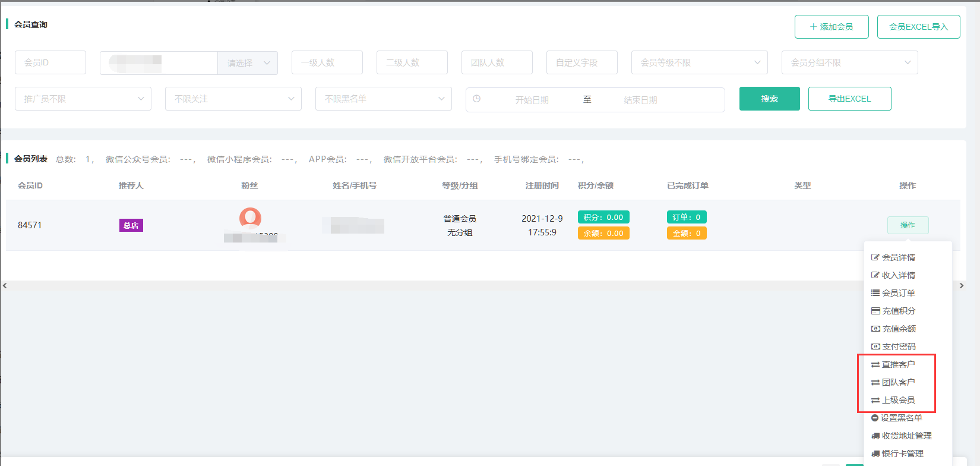This screenshot has width=980, height=466.
Task: Click the card icon beside 充值积分
Action: point(875,311)
